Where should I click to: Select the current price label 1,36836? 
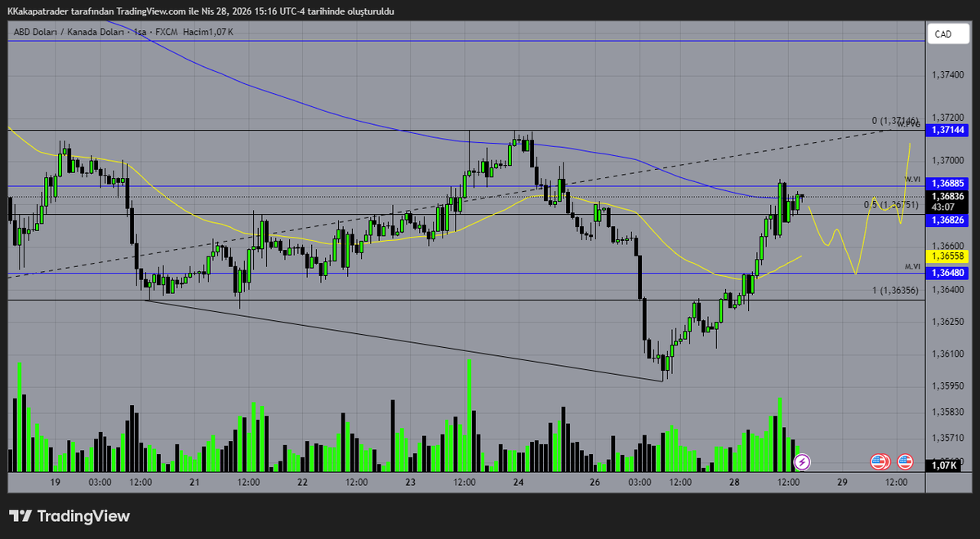pos(947,196)
